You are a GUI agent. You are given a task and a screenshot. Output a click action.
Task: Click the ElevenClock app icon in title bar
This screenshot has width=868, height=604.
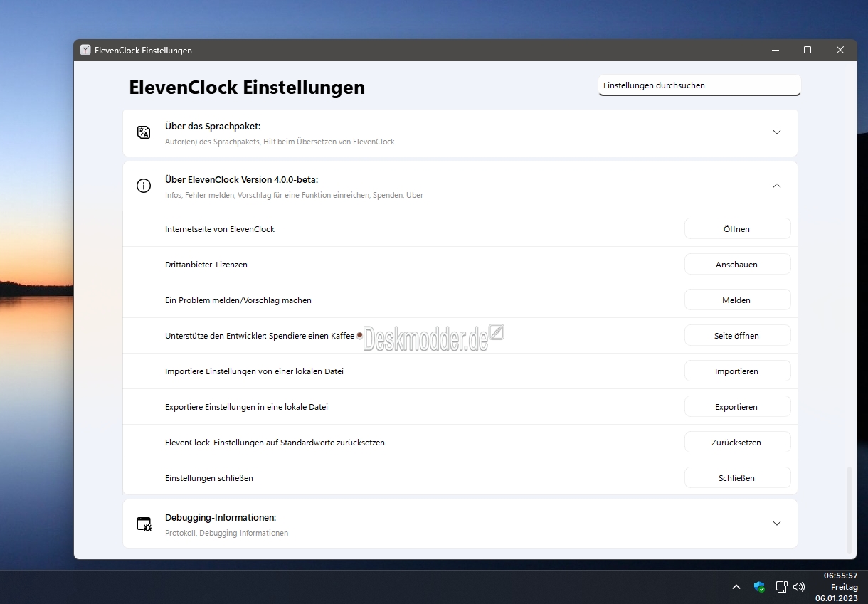pos(85,50)
